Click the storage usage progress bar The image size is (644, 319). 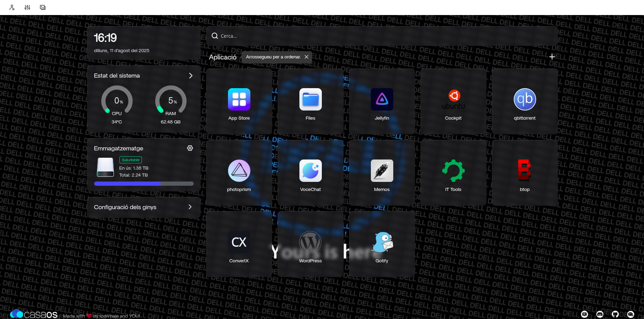click(144, 184)
